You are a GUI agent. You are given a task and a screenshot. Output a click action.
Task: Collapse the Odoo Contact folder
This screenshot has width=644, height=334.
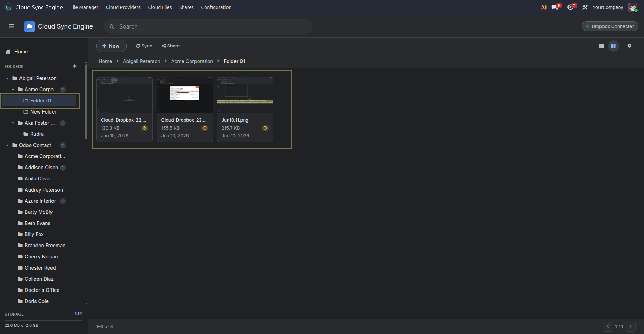(7, 145)
